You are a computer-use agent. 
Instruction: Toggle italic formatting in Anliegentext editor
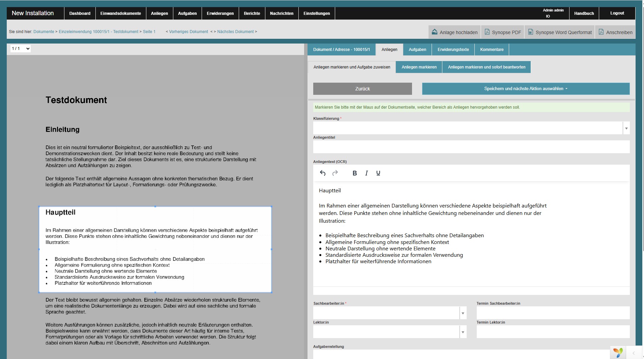[366, 173]
